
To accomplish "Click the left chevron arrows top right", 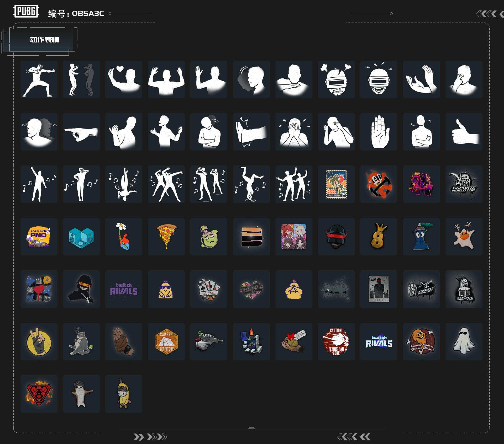I will tap(487, 14).
